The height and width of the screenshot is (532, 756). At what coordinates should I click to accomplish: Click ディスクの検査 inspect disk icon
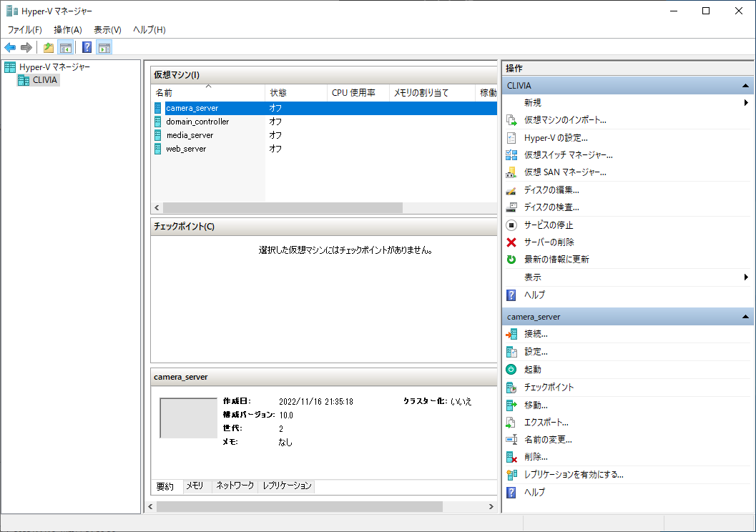(511, 207)
